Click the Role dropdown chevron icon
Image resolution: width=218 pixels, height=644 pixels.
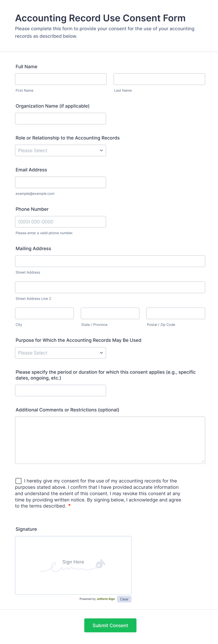(101, 150)
